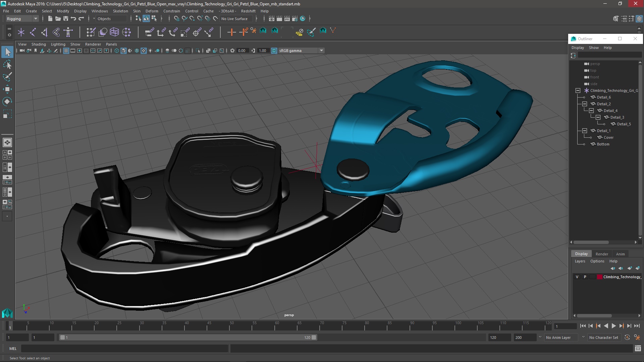This screenshot has width=644, height=362.
Task: Click the orange plus shelf icon
Action: point(231,32)
